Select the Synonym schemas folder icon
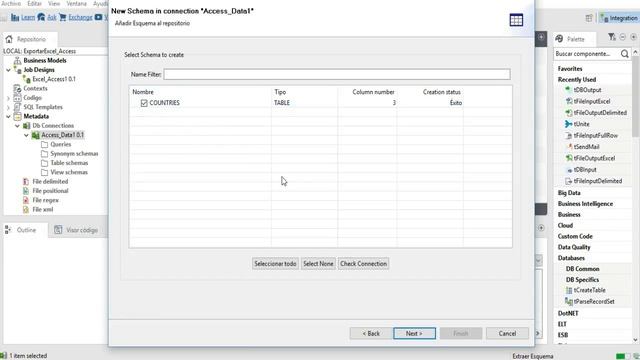Viewport: 640px width, 360px height. 44,154
